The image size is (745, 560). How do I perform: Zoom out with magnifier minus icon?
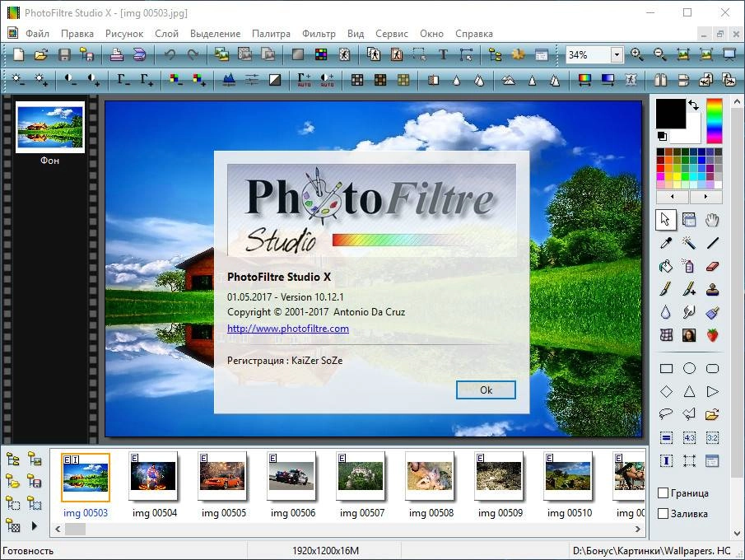pyautogui.click(x=660, y=54)
